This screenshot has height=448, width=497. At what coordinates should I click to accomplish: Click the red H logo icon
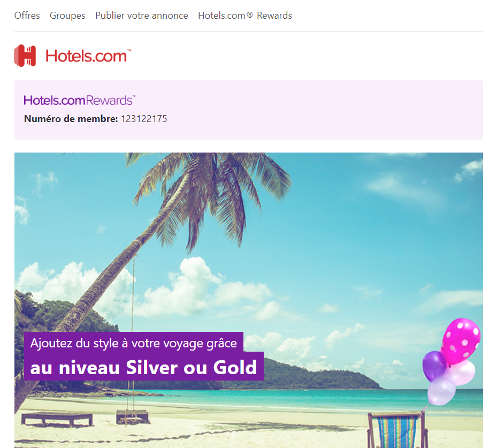pos(25,56)
